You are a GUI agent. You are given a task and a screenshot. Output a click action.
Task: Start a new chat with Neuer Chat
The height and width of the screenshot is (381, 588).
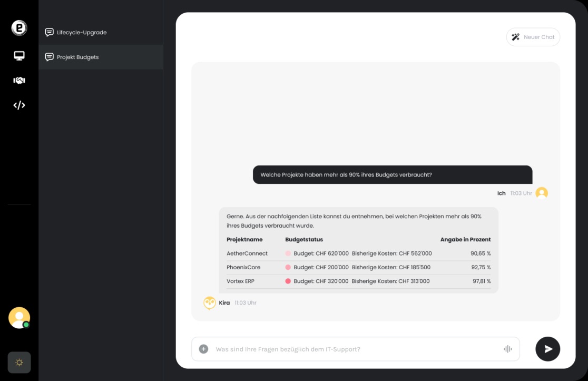(533, 37)
